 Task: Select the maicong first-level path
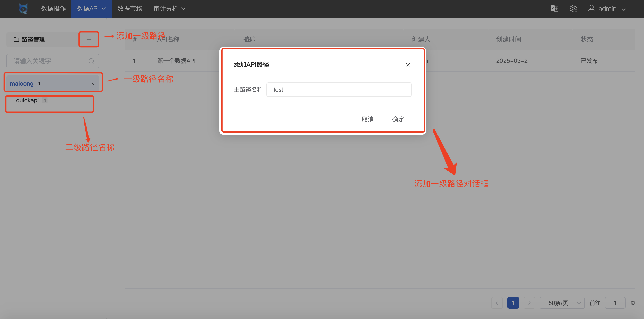[x=53, y=84]
